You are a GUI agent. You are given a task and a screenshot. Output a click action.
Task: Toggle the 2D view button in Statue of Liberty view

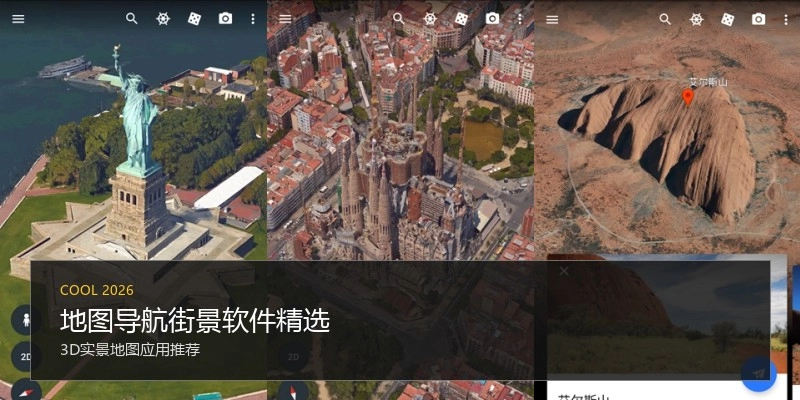click(x=24, y=356)
